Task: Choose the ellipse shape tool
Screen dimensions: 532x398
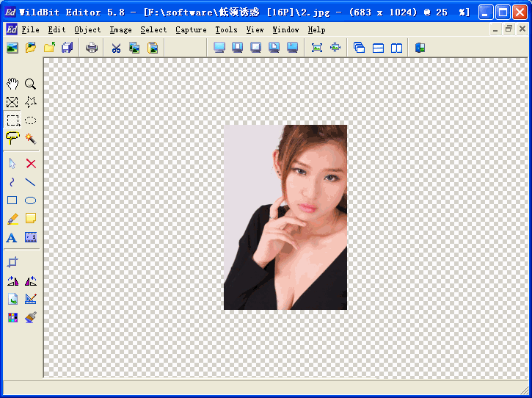Action: 31,200
